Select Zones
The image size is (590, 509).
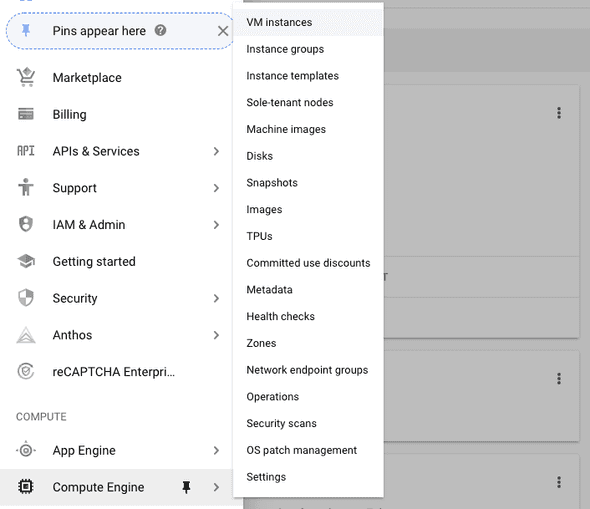(308, 343)
